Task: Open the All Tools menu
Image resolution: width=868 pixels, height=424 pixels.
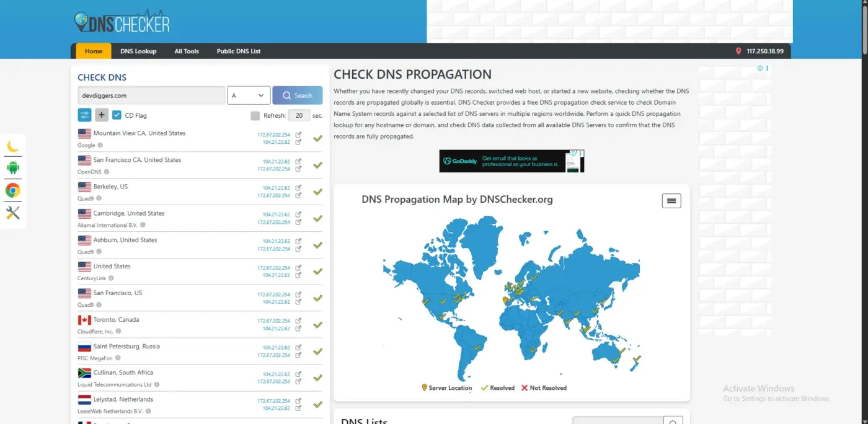Action: 187,51
